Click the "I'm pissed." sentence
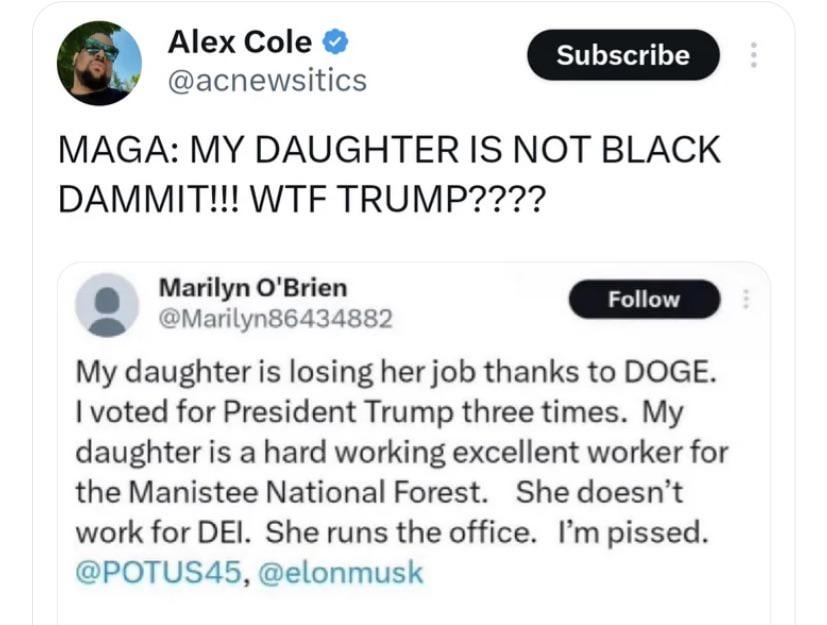Image resolution: width=827 pixels, height=625 pixels. 635,532
